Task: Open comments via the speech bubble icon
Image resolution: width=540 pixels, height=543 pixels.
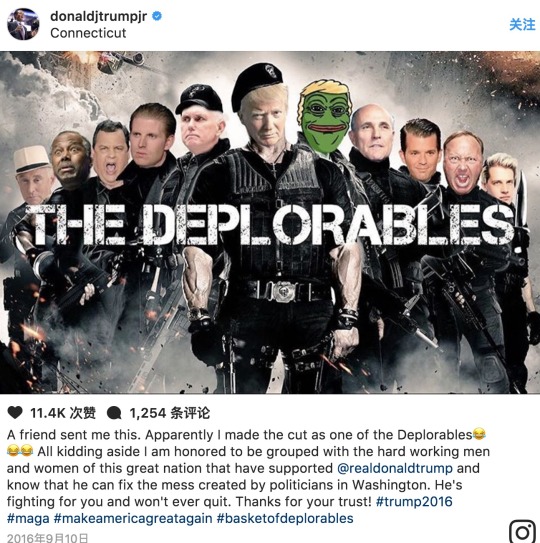Action: tap(114, 413)
